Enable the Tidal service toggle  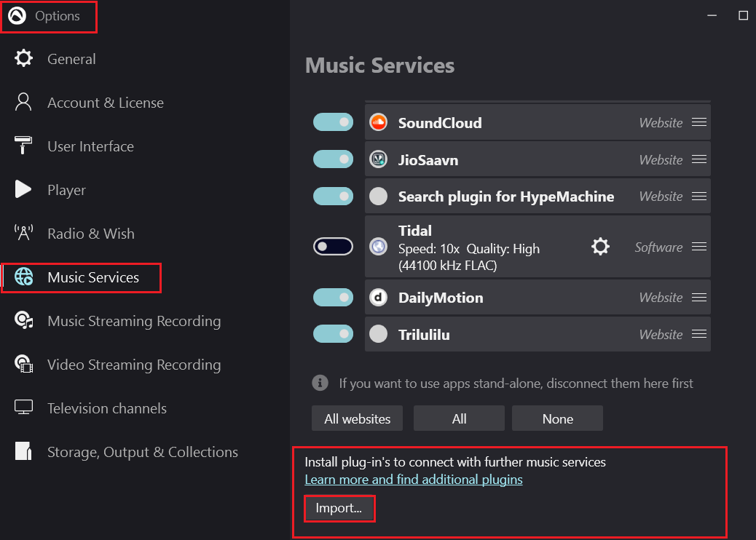333,247
